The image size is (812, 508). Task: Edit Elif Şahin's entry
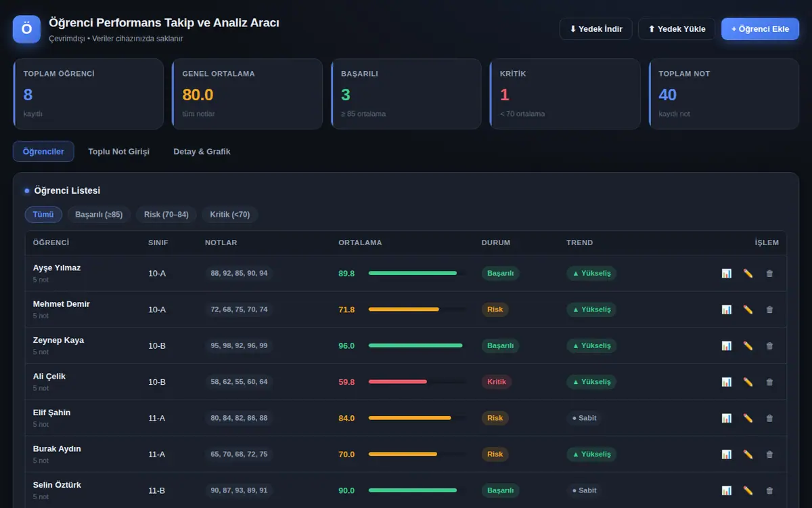[748, 419]
